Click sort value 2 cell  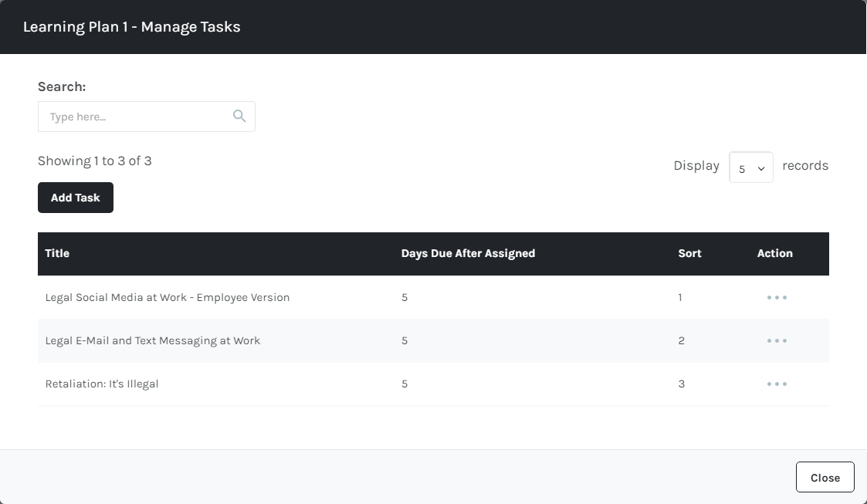pos(681,340)
